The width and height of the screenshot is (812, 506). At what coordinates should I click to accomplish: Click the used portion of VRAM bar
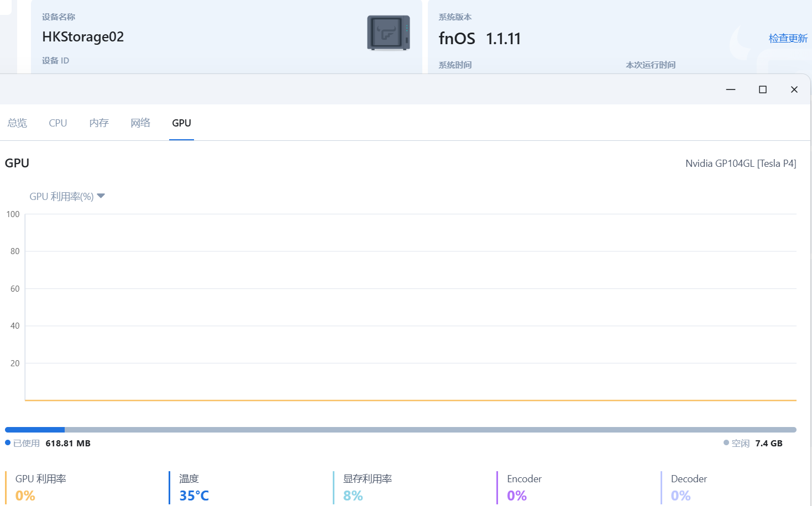[34, 430]
